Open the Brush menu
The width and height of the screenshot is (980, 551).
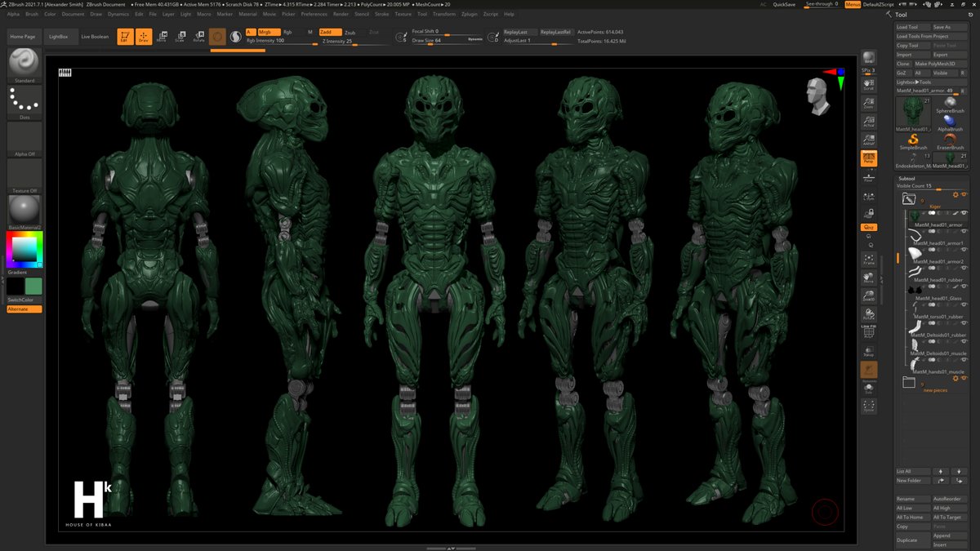pos(32,14)
